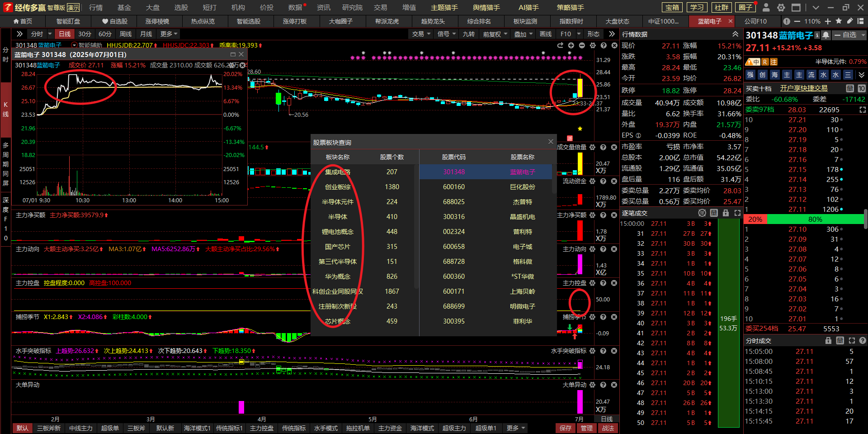Zoom in chart with the plus circle icon

coord(571,45)
